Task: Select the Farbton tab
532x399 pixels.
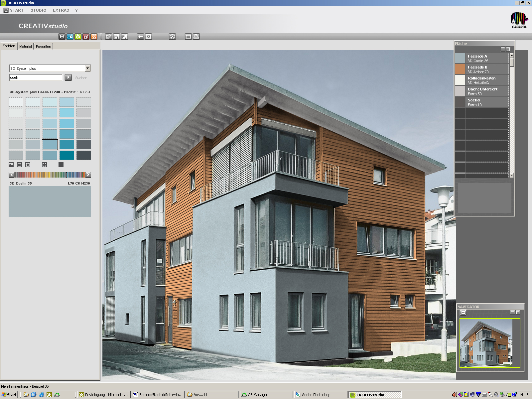Action: pyautogui.click(x=9, y=46)
